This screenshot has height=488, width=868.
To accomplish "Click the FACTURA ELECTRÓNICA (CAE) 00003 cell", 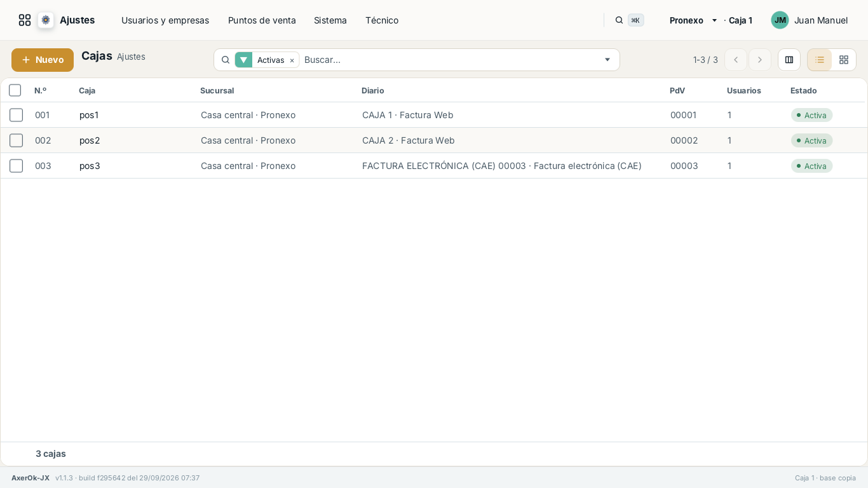I will (502, 166).
